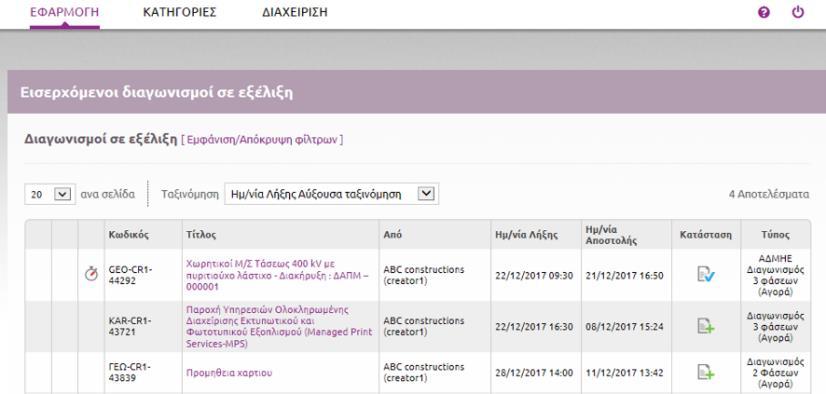Open tender Χωρητικοί Μ/Σ Τάσεως 400 kV

click(x=278, y=275)
